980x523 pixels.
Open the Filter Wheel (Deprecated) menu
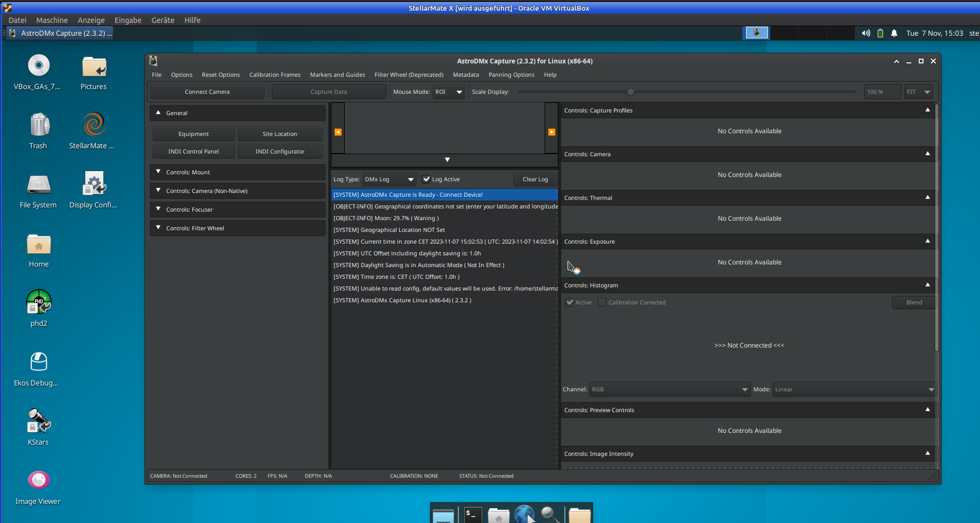[409, 75]
